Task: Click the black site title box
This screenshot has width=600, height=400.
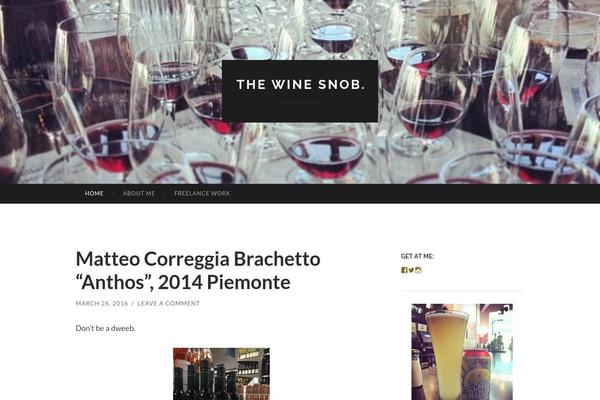Action: [300, 91]
